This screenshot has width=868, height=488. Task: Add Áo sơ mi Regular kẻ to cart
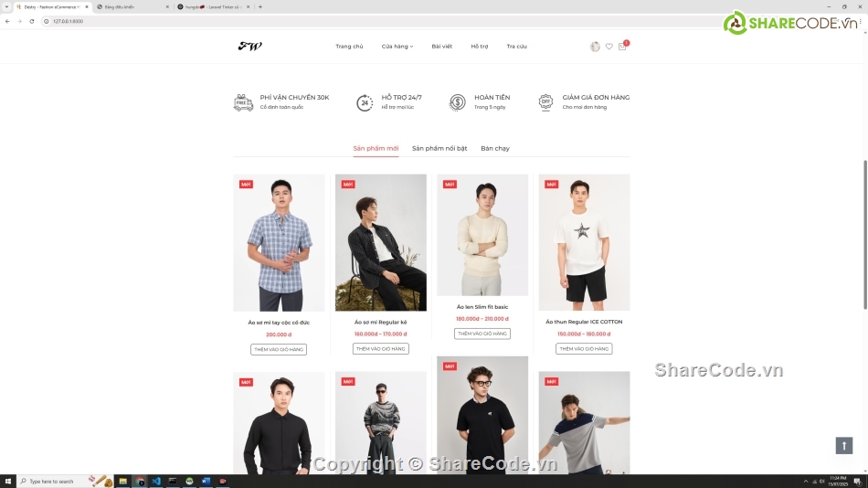(x=381, y=349)
